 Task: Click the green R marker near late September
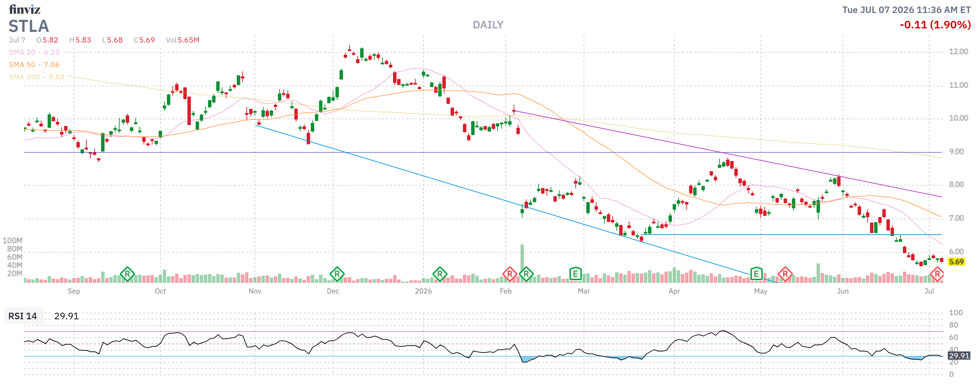[127, 274]
